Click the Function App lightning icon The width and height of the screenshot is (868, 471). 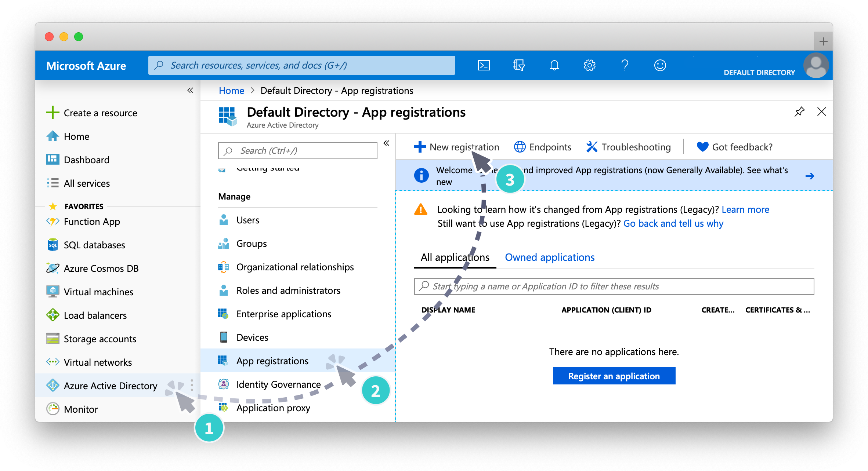(x=53, y=222)
